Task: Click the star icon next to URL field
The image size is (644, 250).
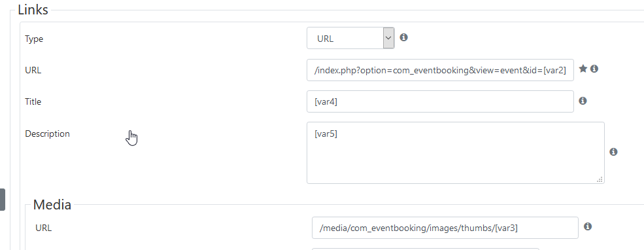Action: (583, 69)
